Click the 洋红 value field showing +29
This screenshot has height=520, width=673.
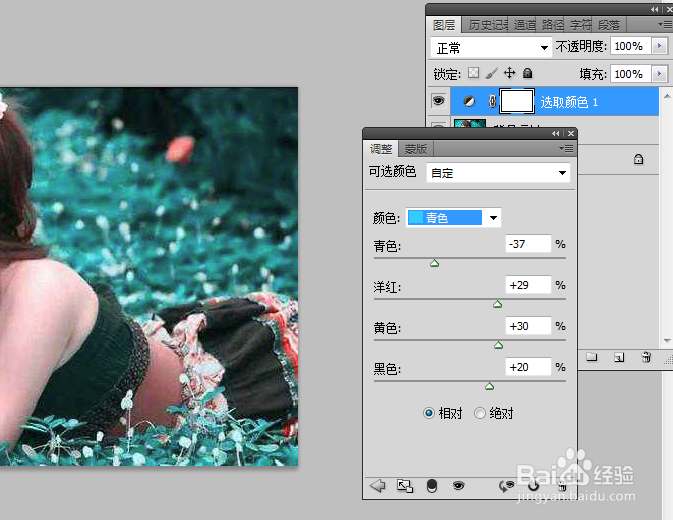tap(528, 285)
